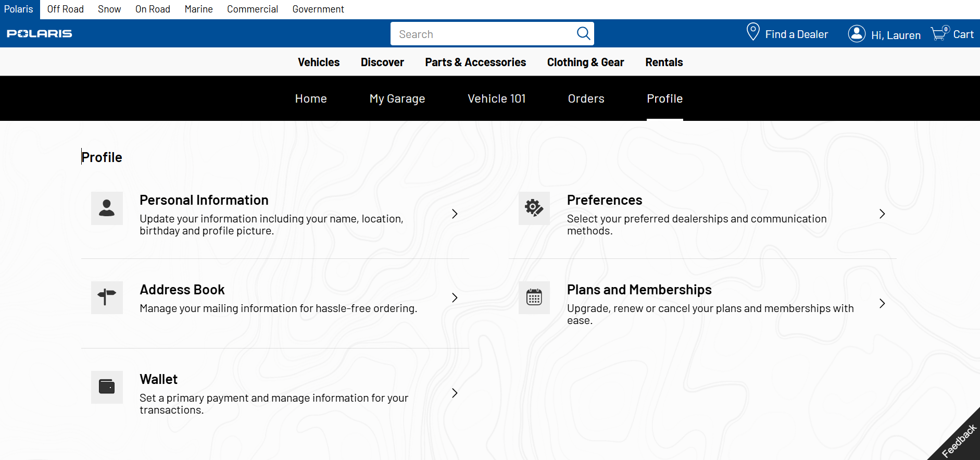Open the Discover menu

click(x=382, y=62)
